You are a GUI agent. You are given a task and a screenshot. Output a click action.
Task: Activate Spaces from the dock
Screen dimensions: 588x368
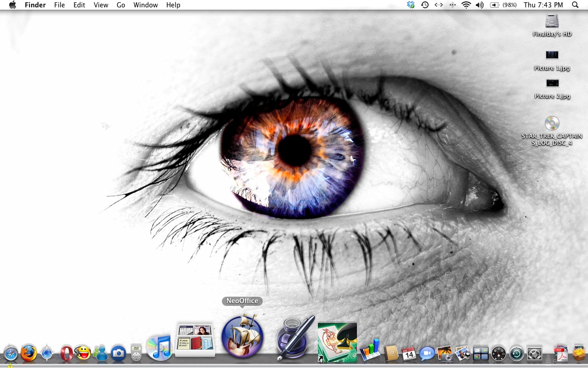click(481, 354)
